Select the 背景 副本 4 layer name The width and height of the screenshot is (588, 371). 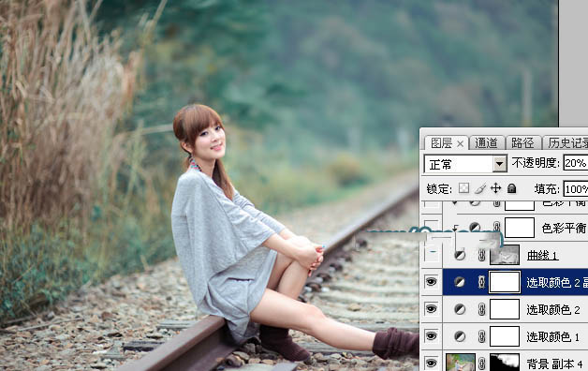point(554,364)
